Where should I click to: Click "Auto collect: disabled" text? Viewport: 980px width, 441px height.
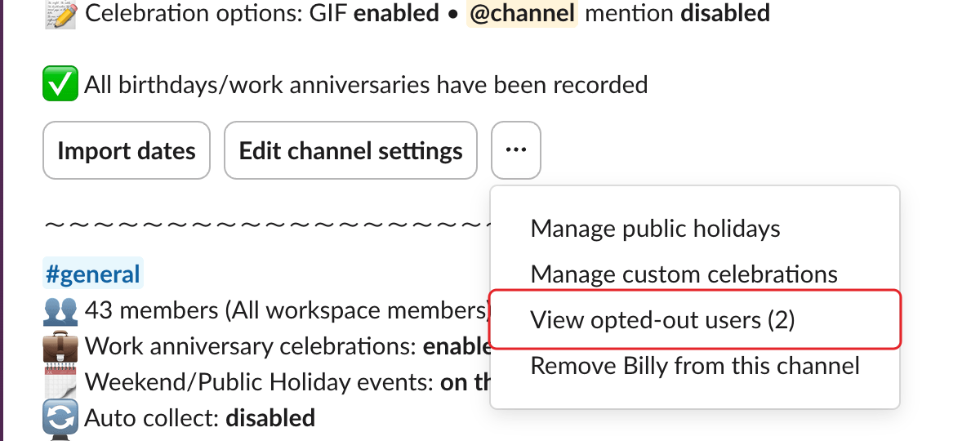200,418
